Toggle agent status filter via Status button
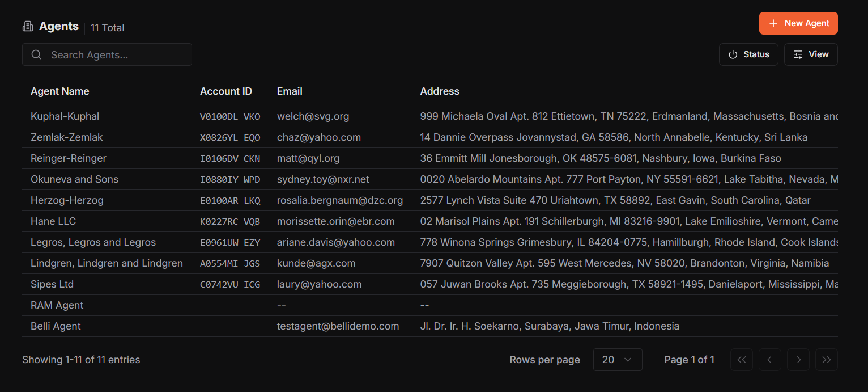The image size is (868, 392). [x=748, y=54]
